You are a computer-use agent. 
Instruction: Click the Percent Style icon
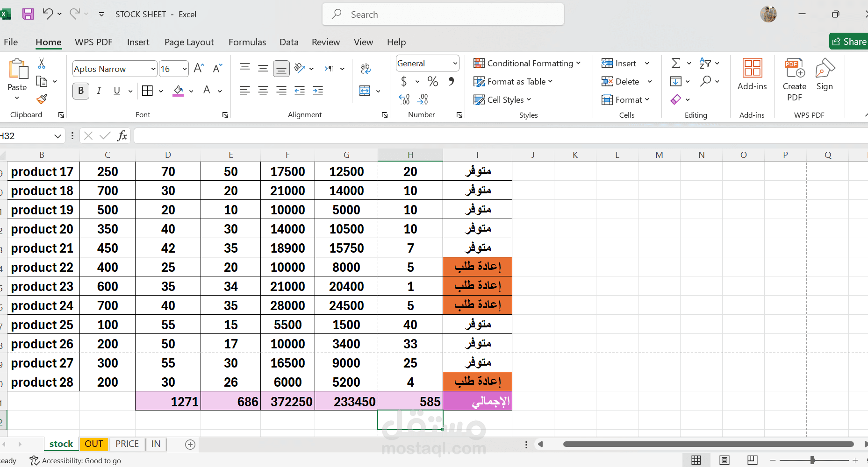pos(433,82)
